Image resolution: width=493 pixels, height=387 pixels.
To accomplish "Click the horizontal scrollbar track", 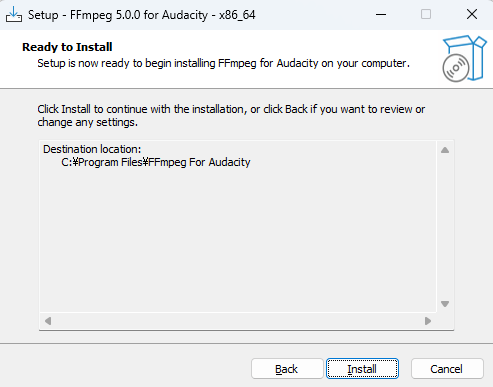I will point(238,321).
